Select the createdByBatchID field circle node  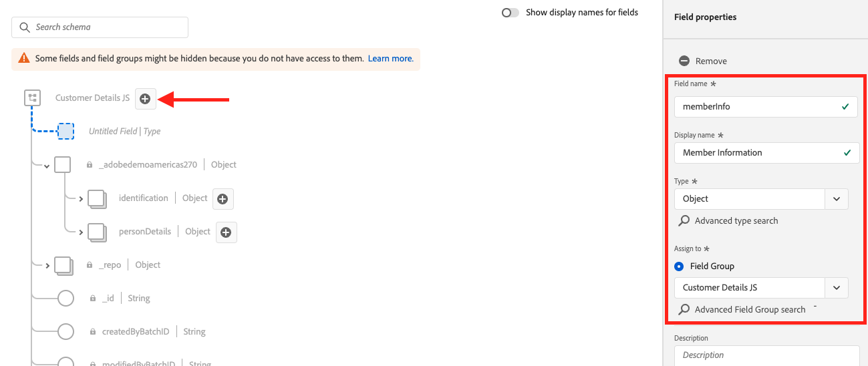tap(65, 331)
